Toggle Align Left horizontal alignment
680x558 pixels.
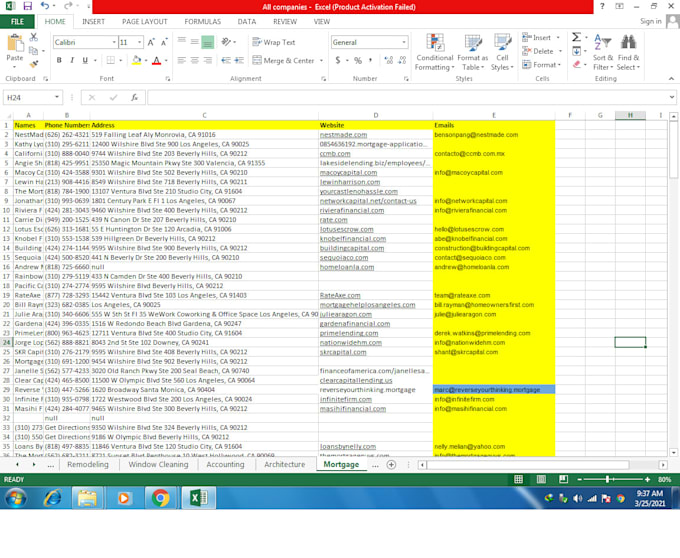click(182, 60)
